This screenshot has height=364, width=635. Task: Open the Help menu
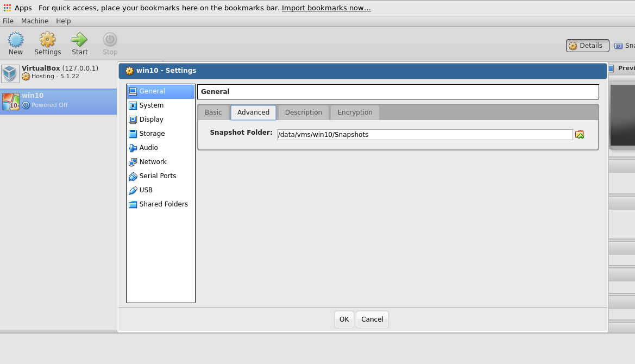point(63,21)
